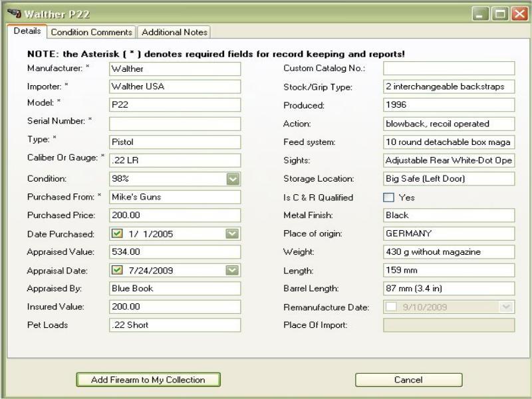Click the Length field 159 mm
The width and height of the screenshot is (532, 399).
coord(449,270)
